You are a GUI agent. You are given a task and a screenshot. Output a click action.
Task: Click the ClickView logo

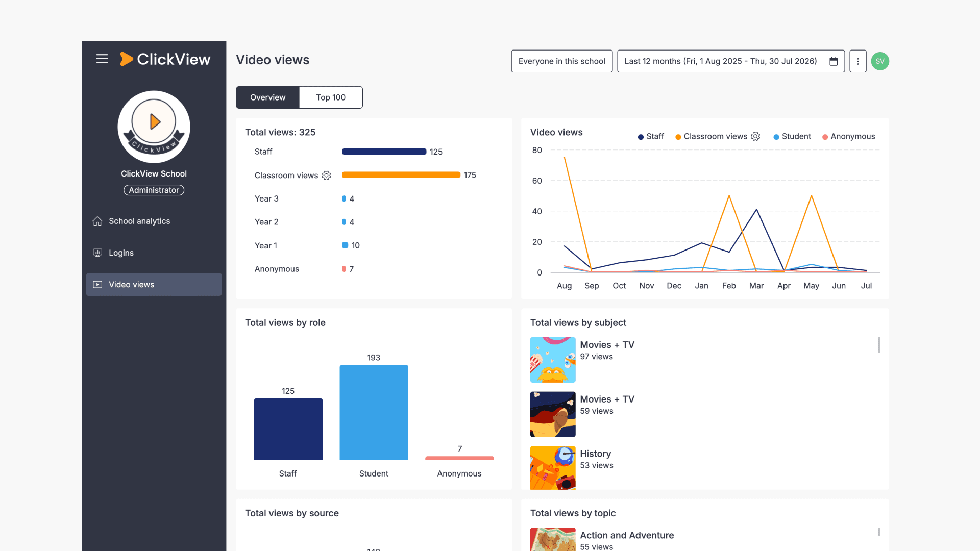coord(165,59)
